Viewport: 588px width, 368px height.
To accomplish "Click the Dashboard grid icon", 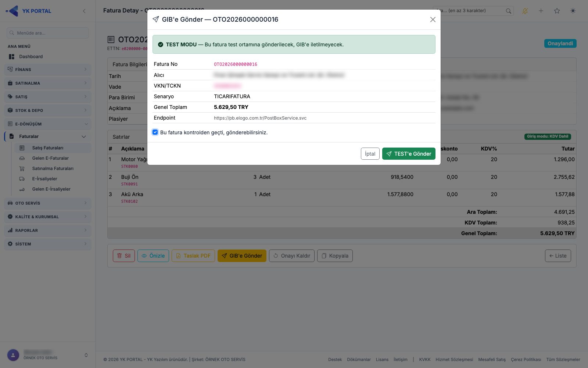I will coord(12,57).
